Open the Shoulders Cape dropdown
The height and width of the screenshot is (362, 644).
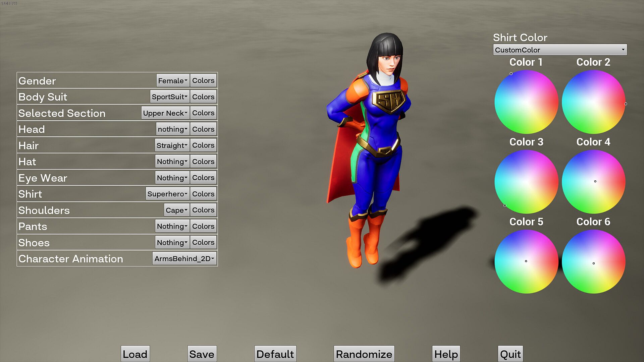[x=176, y=210]
